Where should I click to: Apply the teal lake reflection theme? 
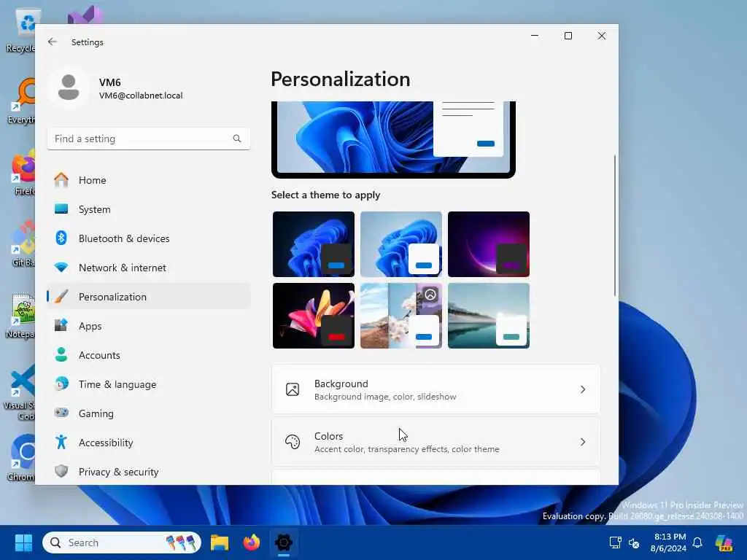click(x=489, y=315)
